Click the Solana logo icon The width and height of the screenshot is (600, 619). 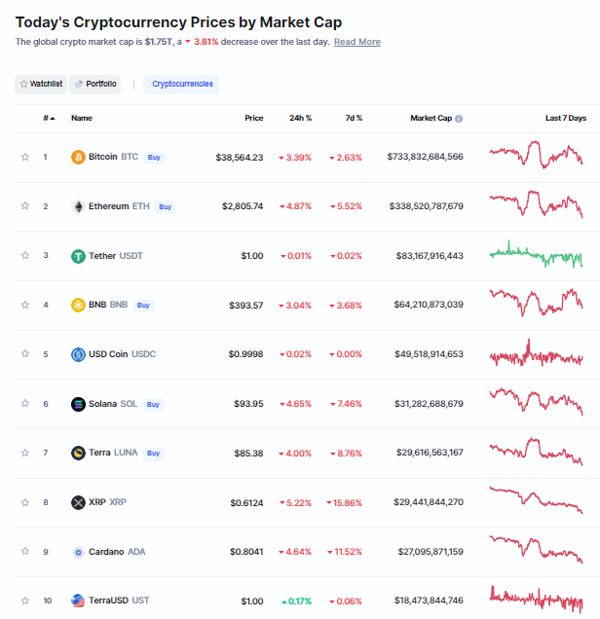[78, 404]
